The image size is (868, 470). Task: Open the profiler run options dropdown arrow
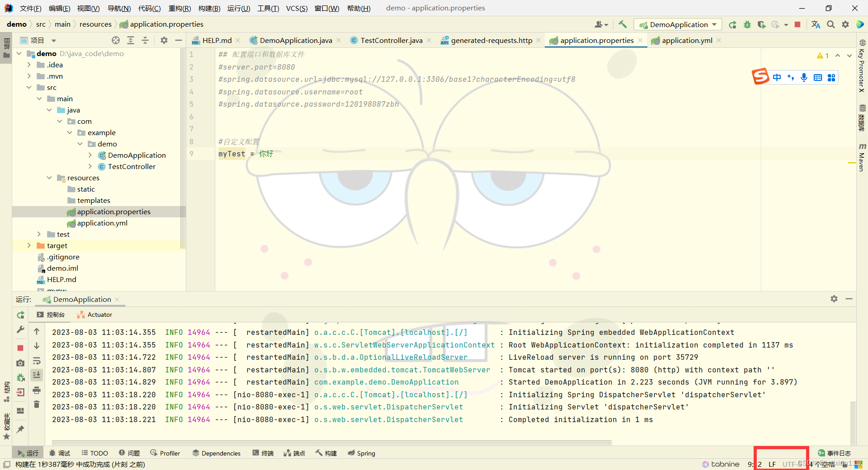tap(786, 25)
